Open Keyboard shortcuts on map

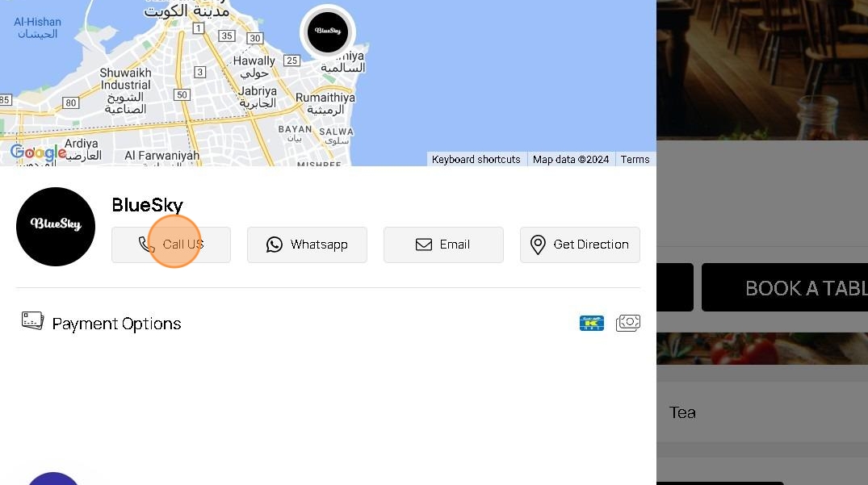click(476, 159)
